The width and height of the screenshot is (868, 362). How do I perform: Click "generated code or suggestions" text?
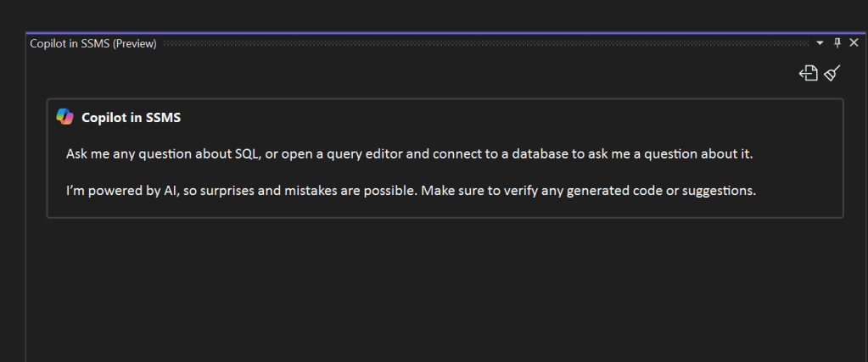(x=669, y=190)
